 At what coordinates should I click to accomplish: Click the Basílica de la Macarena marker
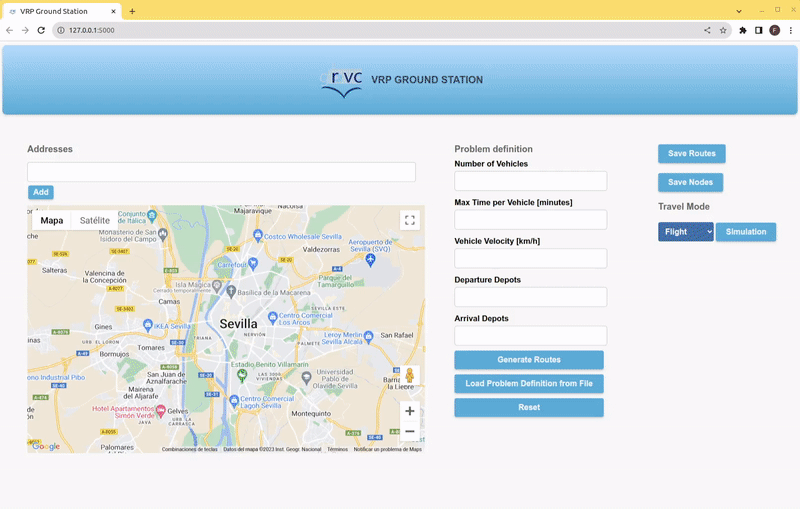[231, 292]
